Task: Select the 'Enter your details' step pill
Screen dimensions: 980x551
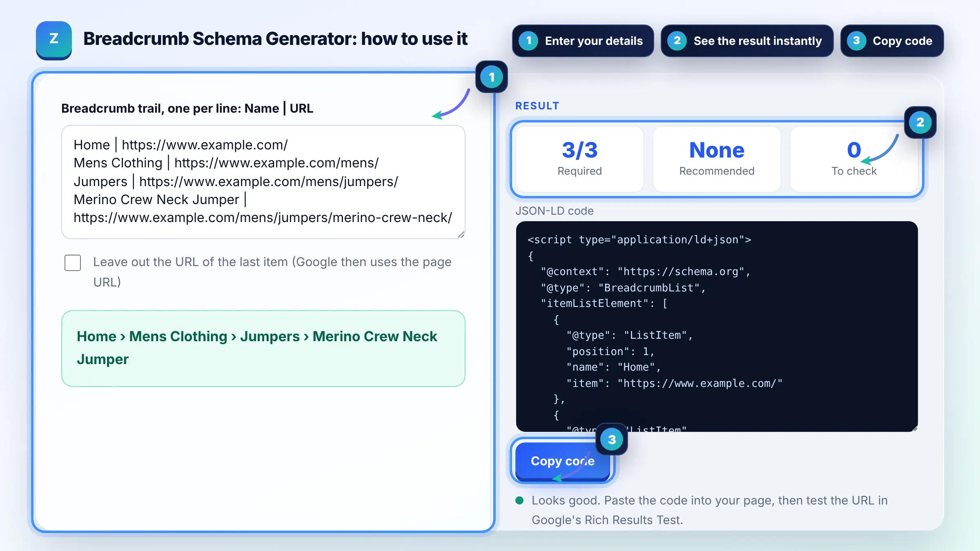Action: pos(583,41)
